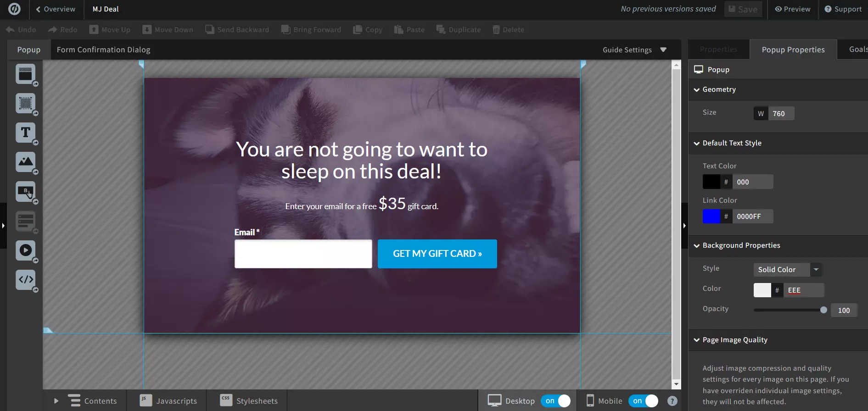Click the MJ Deal page title

coord(106,9)
